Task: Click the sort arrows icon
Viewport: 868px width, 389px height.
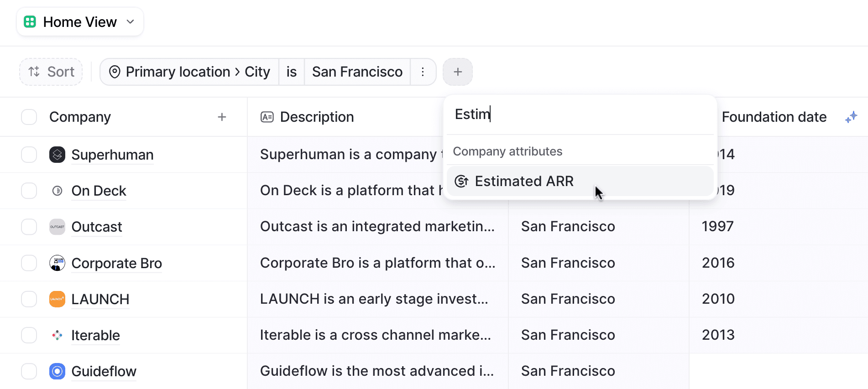Action: (34, 72)
